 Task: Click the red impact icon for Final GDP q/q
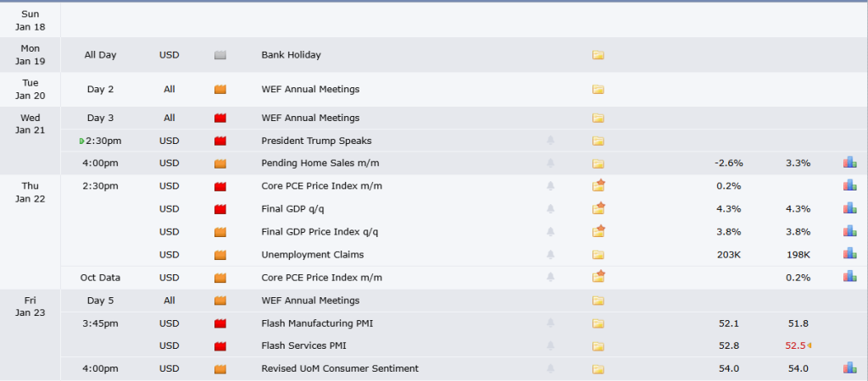[x=221, y=208]
